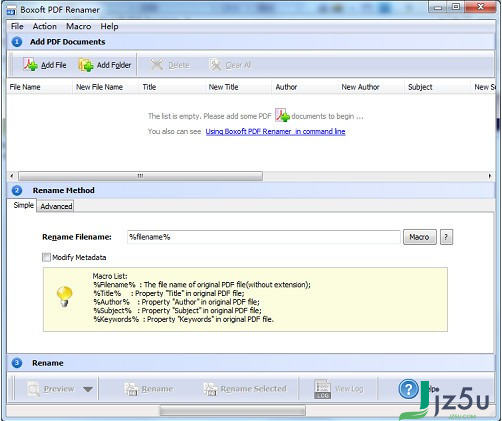Click the Preview button in Rename bar
This screenshot has width=502, height=421.
coord(50,389)
